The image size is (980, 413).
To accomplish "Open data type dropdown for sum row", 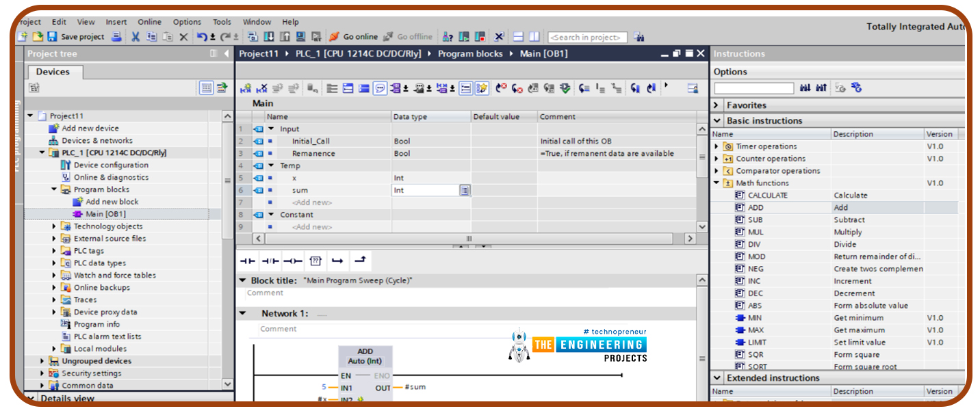I will pyautogui.click(x=465, y=191).
